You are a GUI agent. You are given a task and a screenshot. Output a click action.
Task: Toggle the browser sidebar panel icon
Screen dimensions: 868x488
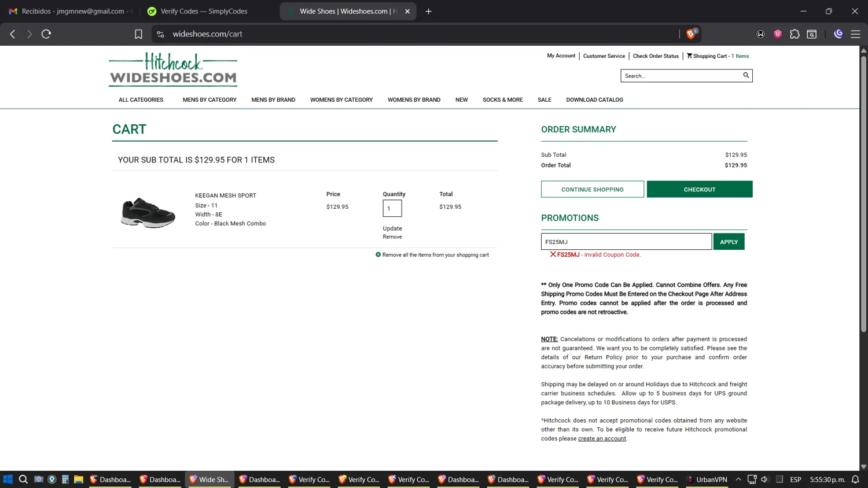(x=812, y=34)
